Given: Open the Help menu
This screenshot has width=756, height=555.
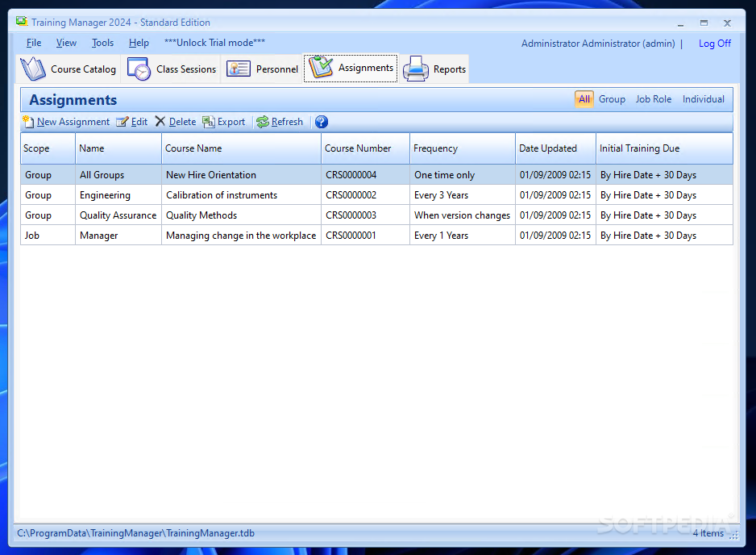Looking at the screenshot, I should [139, 43].
